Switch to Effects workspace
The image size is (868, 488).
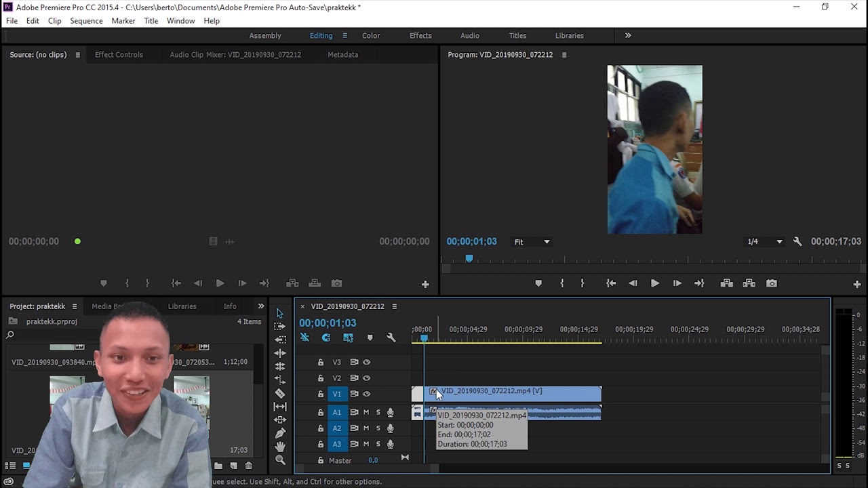click(x=420, y=36)
